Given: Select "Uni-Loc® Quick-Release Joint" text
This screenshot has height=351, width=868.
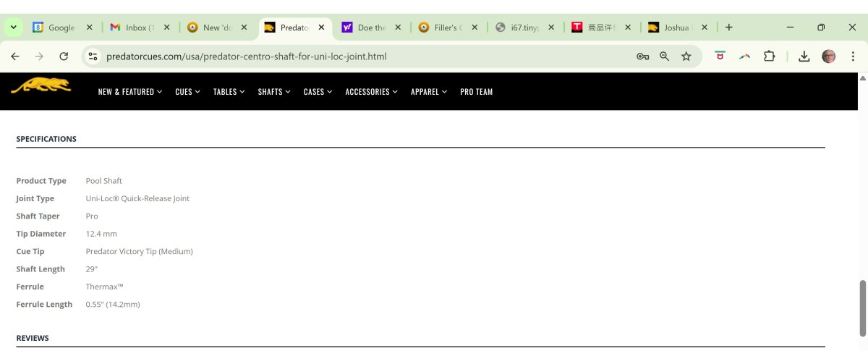Looking at the screenshot, I should 137,198.
